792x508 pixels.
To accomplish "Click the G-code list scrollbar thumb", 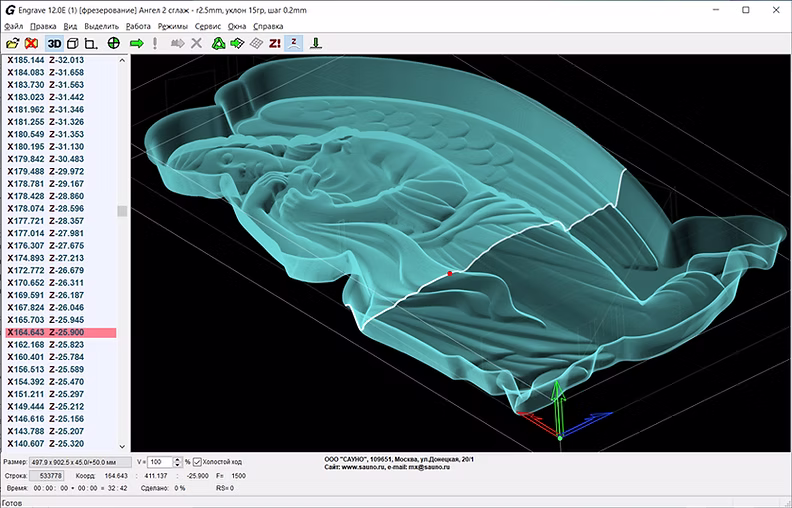I will (x=122, y=211).
